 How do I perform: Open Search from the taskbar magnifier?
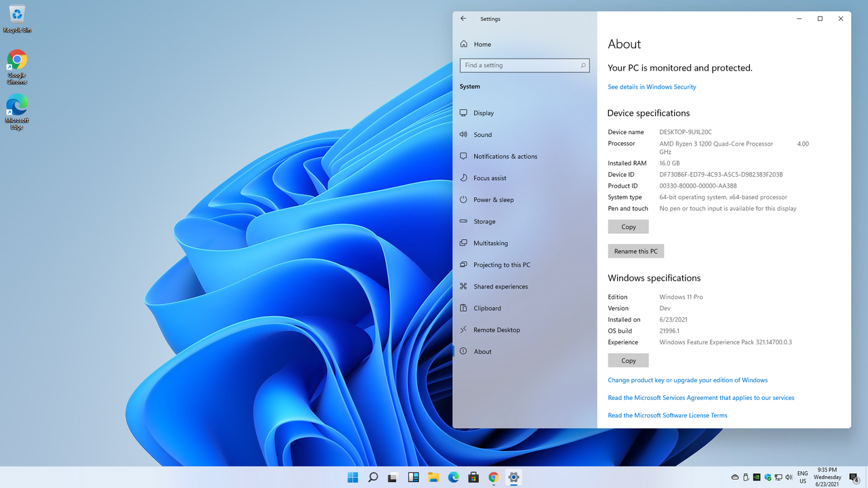coord(373,477)
